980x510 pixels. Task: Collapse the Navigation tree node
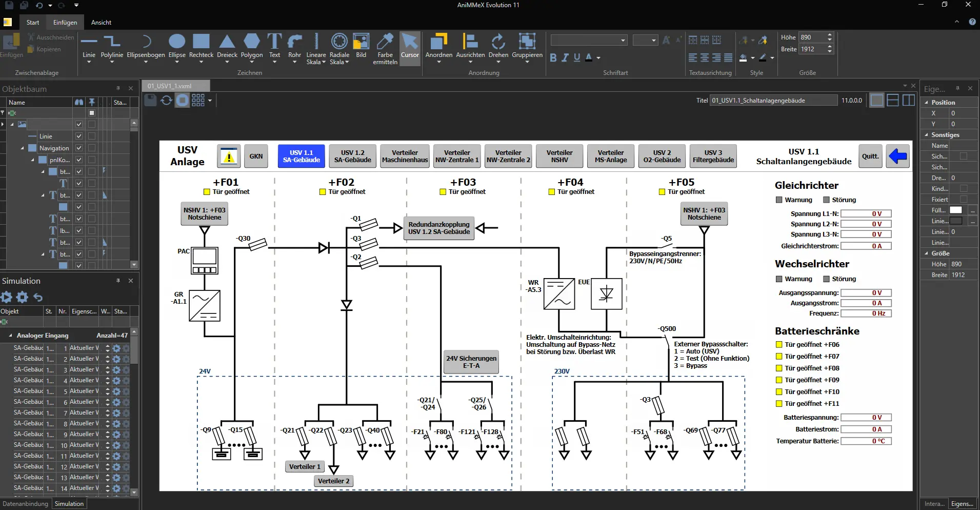click(23, 148)
